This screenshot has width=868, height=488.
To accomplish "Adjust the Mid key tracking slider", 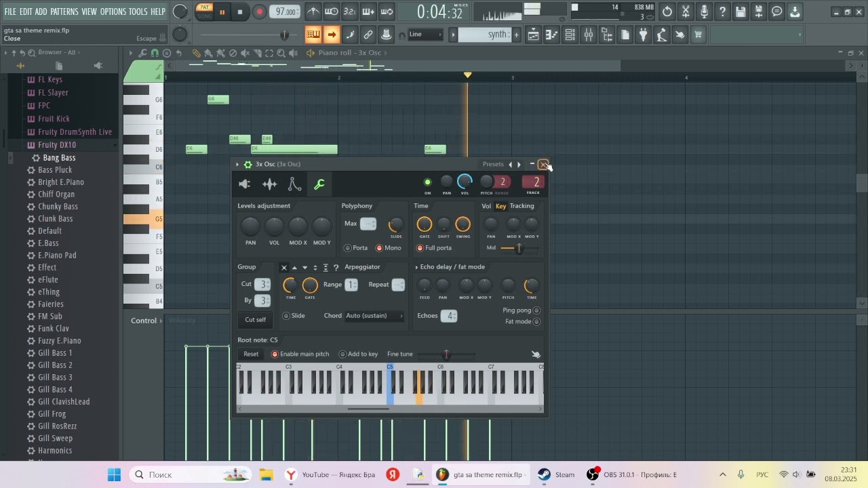I will tap(519, 248).
